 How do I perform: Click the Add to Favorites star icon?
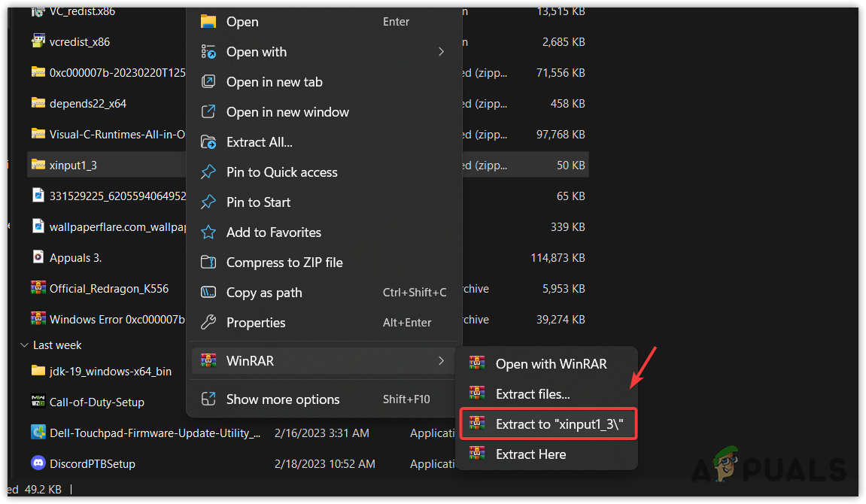point(208,232)
